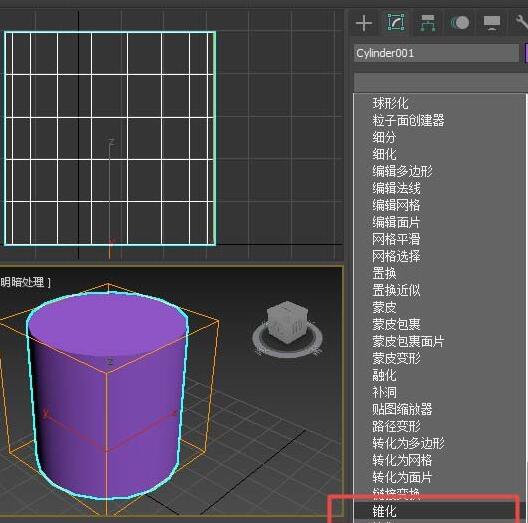Select 细化 modifier

coord(384,154)
